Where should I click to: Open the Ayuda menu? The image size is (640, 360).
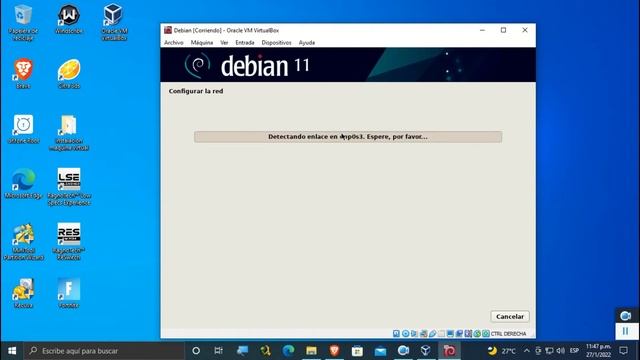[x=307, y=42]
